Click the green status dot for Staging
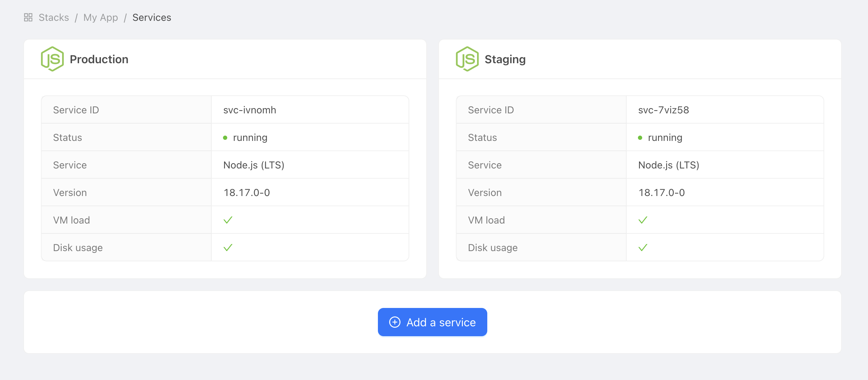This screenshot has height=380, width=868. click(640, 138)
